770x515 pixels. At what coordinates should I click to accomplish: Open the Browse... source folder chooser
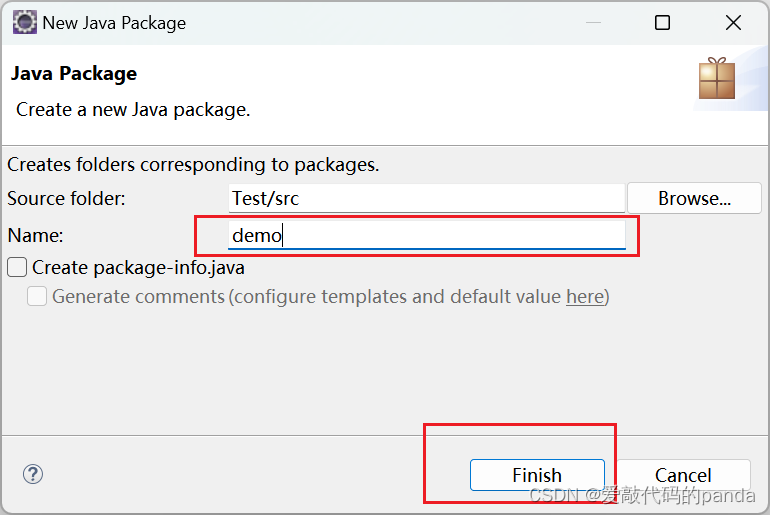coord(694,198)
